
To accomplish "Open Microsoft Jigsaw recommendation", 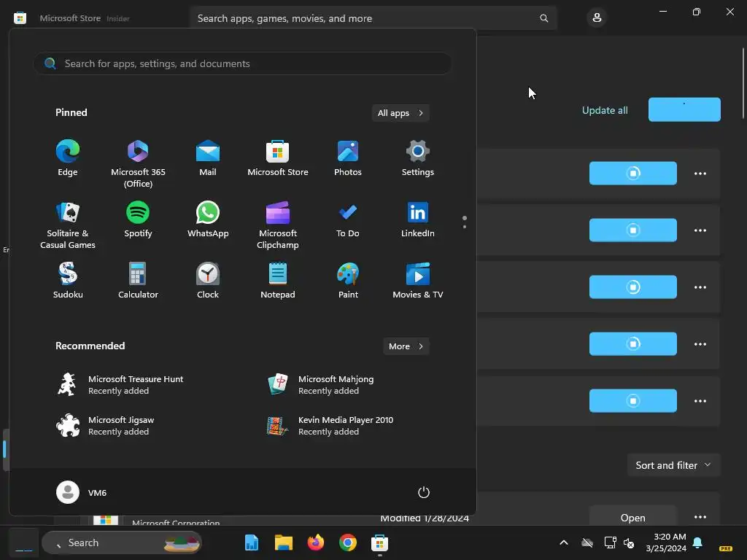I will pos(106,426).
